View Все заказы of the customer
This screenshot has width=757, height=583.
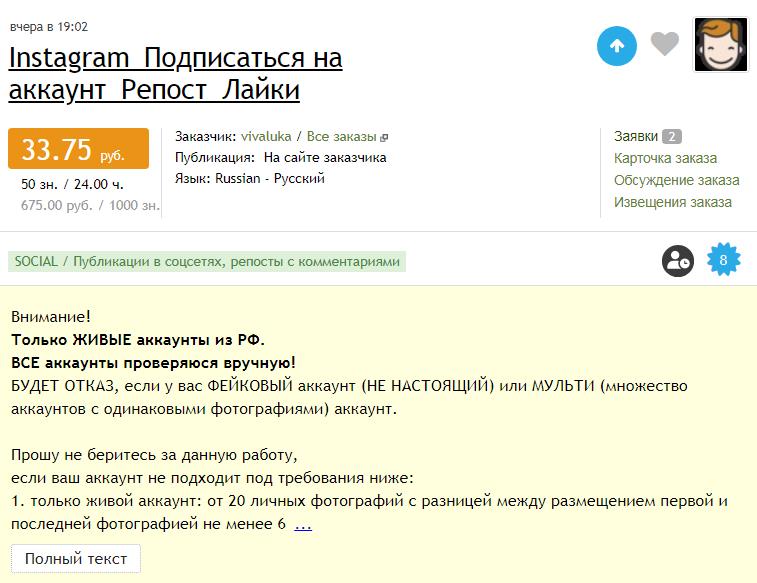pos(341,137)
